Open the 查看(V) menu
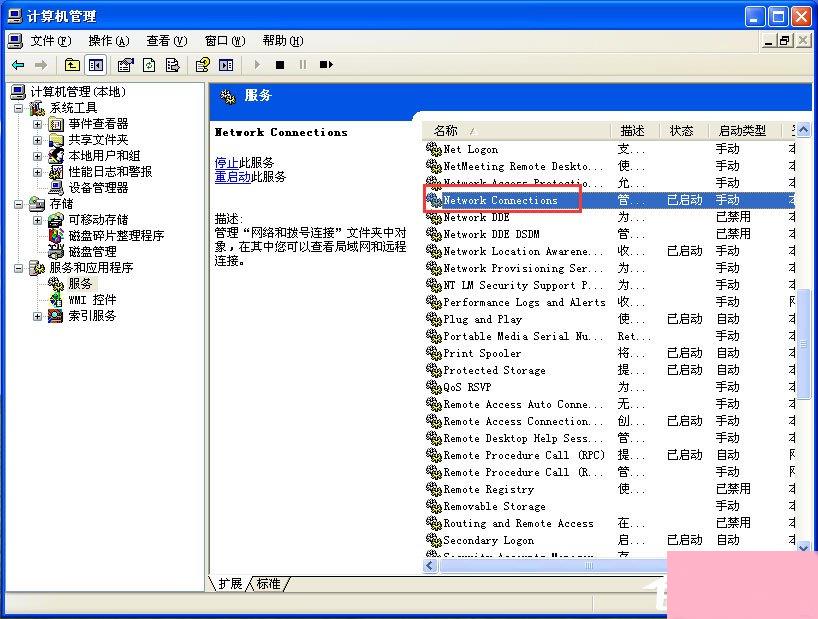818x619 pixels. [166, 41]
